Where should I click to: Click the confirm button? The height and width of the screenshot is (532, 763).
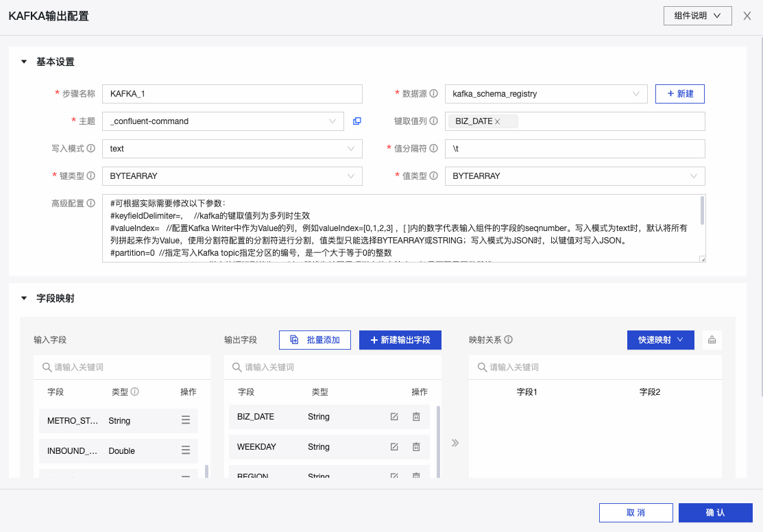pyautogui.click(x=715, y=513)
